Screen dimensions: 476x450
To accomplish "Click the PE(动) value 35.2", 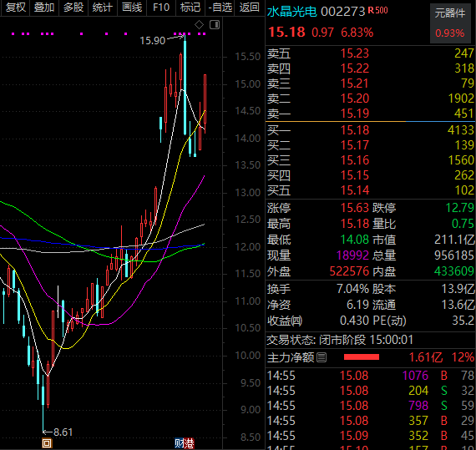I will [463, 321].
